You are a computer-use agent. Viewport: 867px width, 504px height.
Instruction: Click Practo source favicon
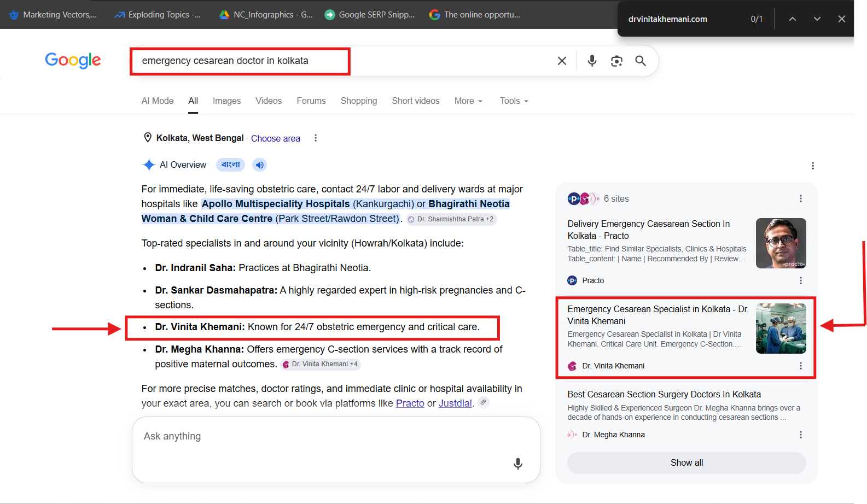tap(572, 280)
